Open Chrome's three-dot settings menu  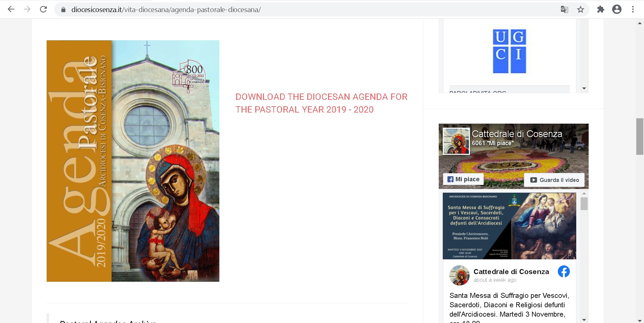[x=633, y=9]
